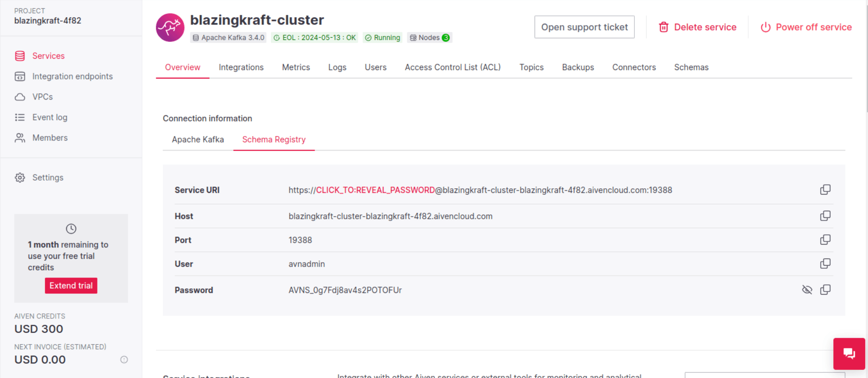Click the Integration endpoints icon

pos(20,76)
